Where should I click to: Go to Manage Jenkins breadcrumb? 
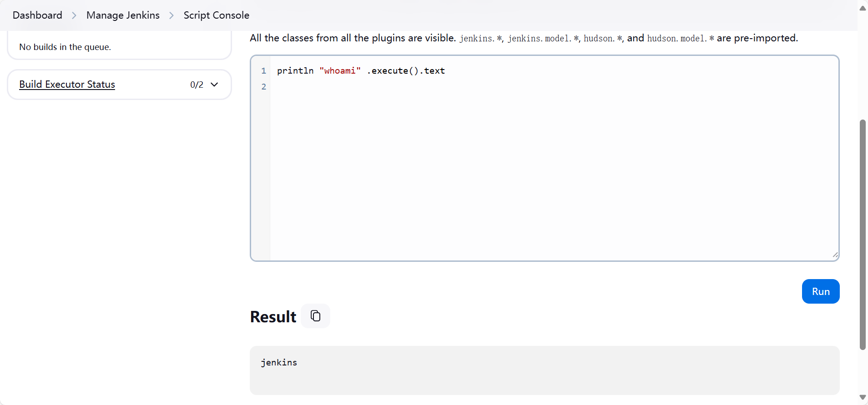123,15
